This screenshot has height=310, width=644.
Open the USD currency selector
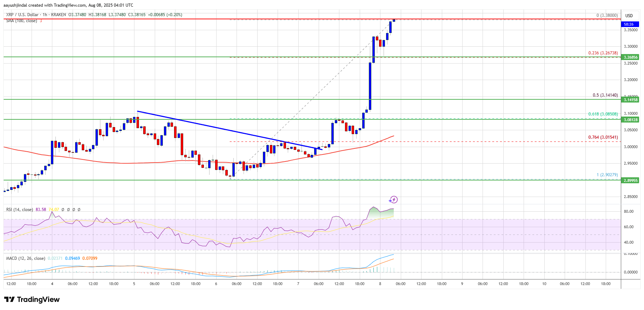[629, 15]
